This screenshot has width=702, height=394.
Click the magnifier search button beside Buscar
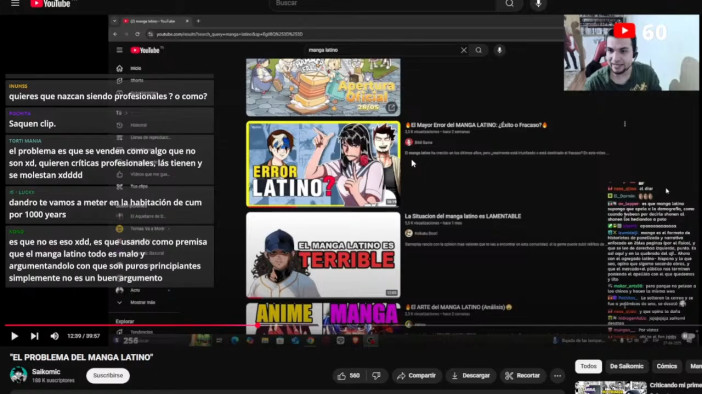[x=509, y=4]
